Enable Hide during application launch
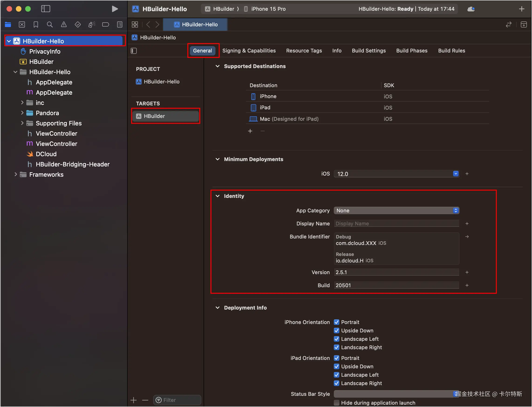Screen dimensions: 532x407 point(336,403)
